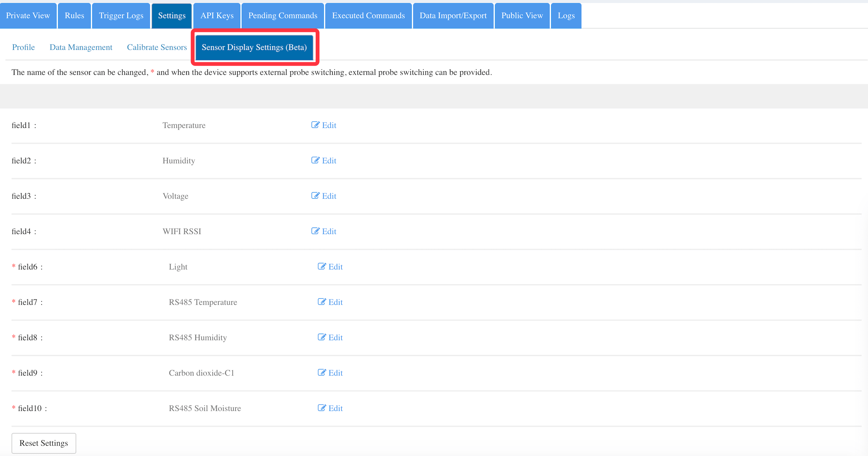Click the edit pencil icon for field4 WIFI RSSI
The width and height of the screenshot is (868, 456).
315,231
